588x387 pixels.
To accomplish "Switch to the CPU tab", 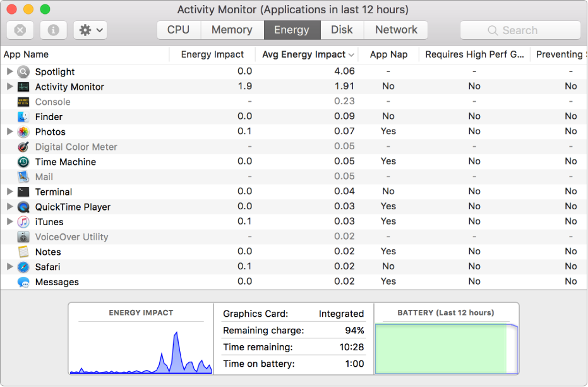I will click(179, 30).
